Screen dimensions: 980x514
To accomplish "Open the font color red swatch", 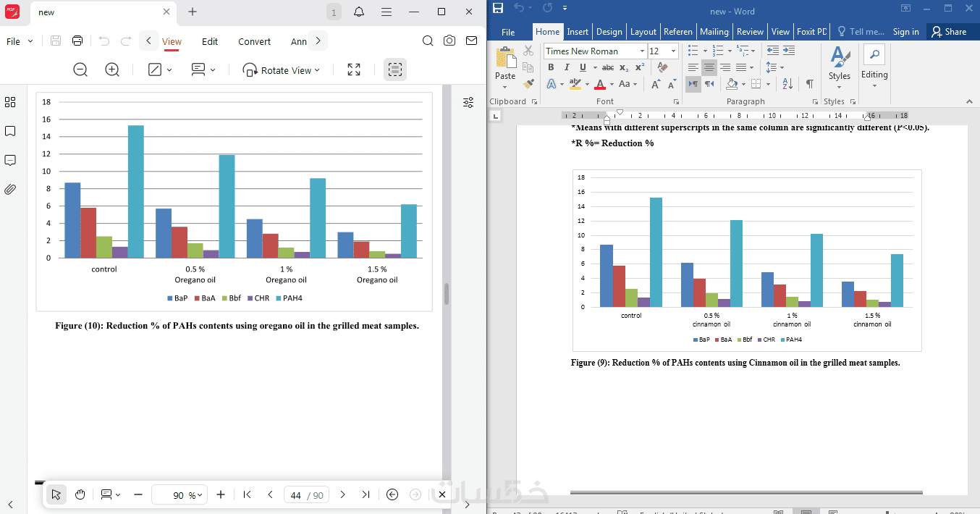I will point(599,84).
